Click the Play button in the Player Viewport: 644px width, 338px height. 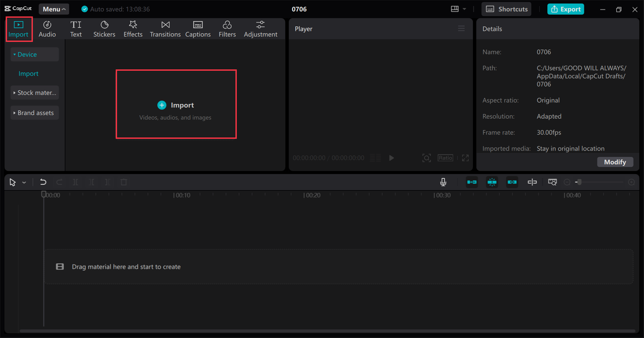(x=391, y=158)
